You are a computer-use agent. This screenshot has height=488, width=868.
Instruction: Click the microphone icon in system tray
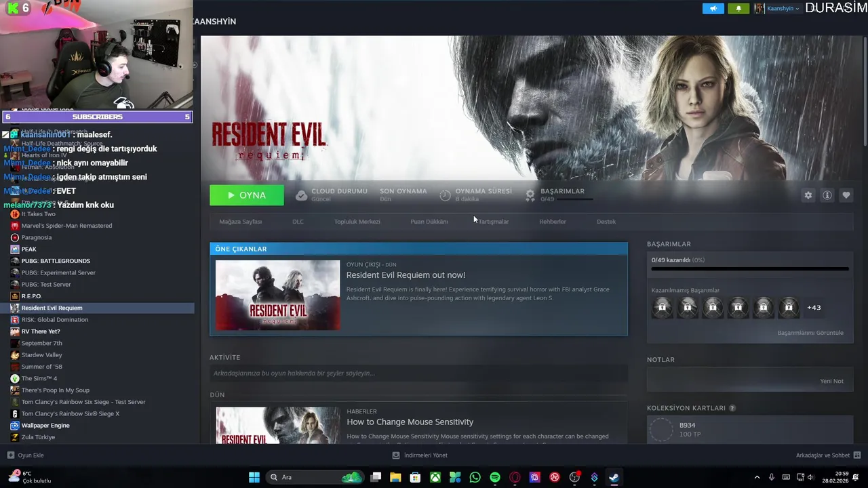pyautogui.click(x=772, y=477)
